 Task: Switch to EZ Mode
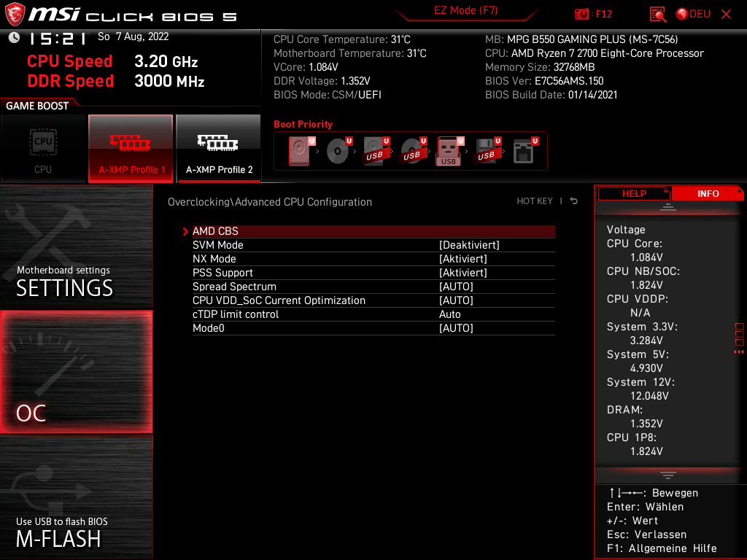tap(467, 12)
